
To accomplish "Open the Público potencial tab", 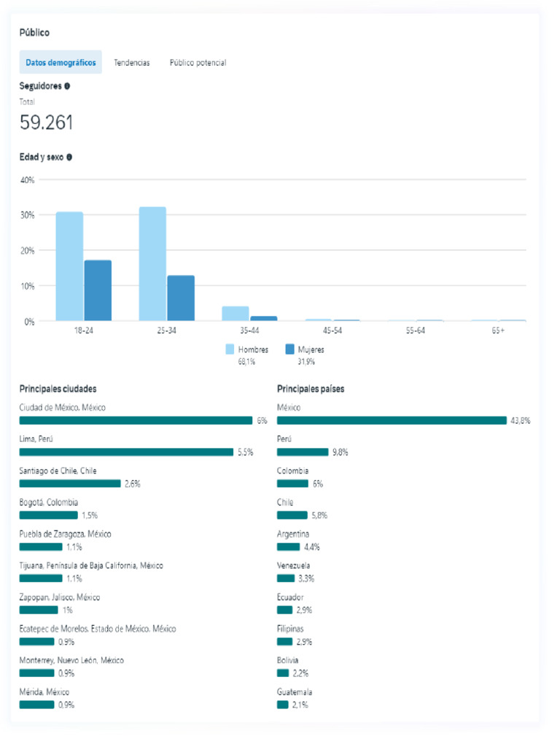I will point(198,63).
